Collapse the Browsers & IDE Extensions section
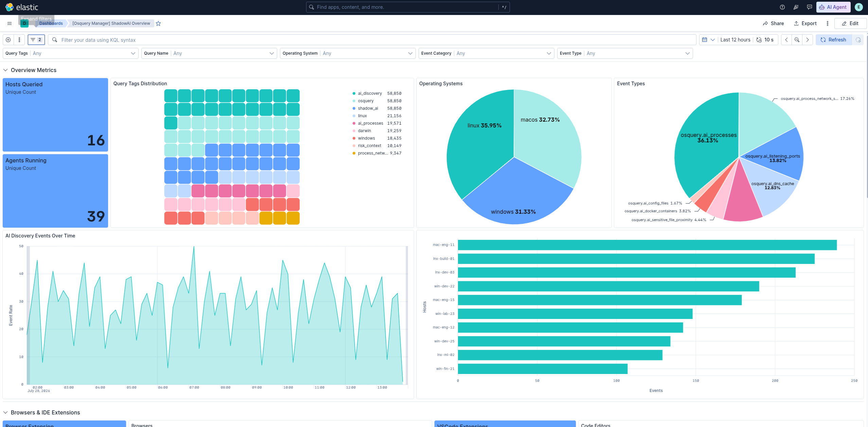The width and height of the screenshot is (868, 427). (5, 412)
